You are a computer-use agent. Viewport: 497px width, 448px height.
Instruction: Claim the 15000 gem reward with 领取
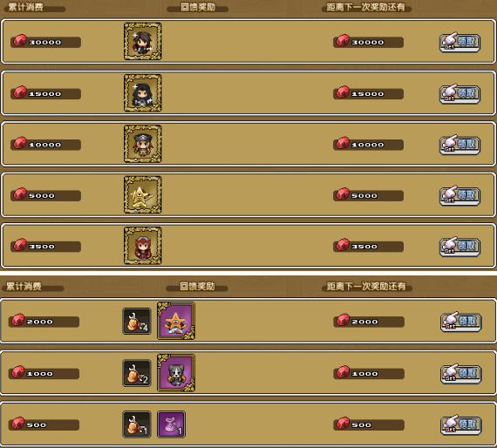click(x=460, y=94)
